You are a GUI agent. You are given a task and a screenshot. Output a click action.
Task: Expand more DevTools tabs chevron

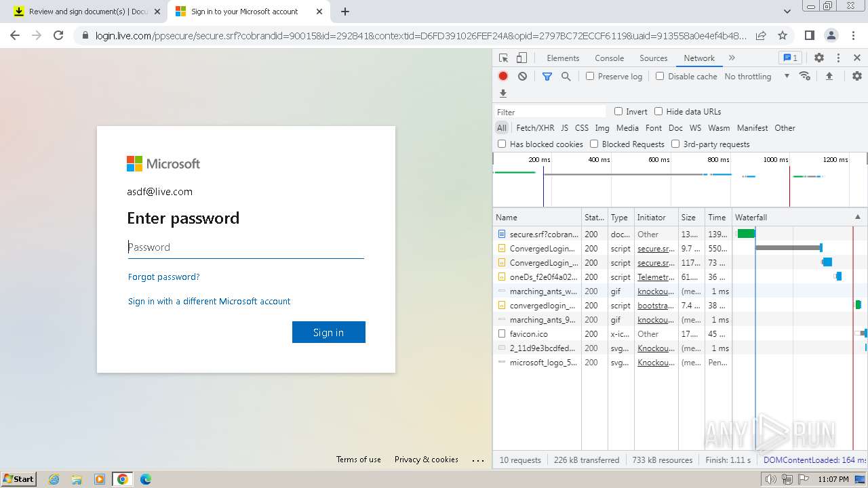[732, 58]
